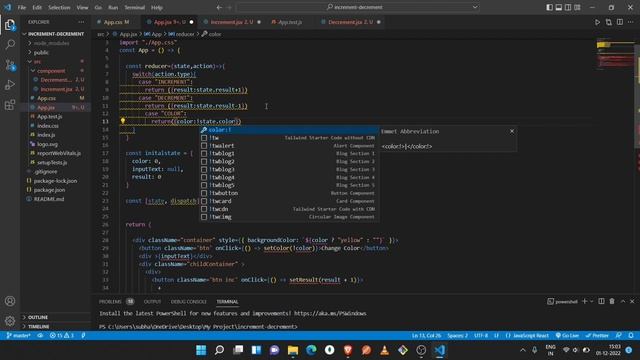
Task: Toggle Primary Side Bar layout icon
Action: click(549, 7)
